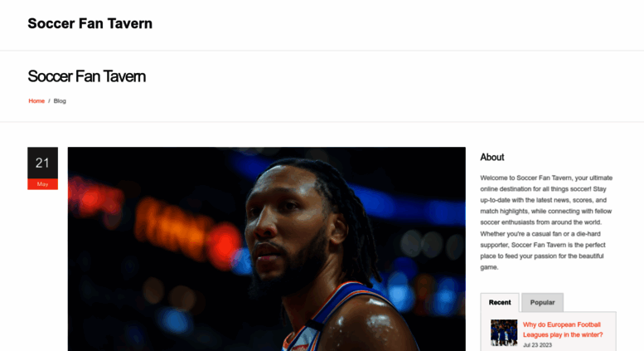Open the featured basketball player image
This screenshot has height=351, width=644.
(x=267, y=249)
